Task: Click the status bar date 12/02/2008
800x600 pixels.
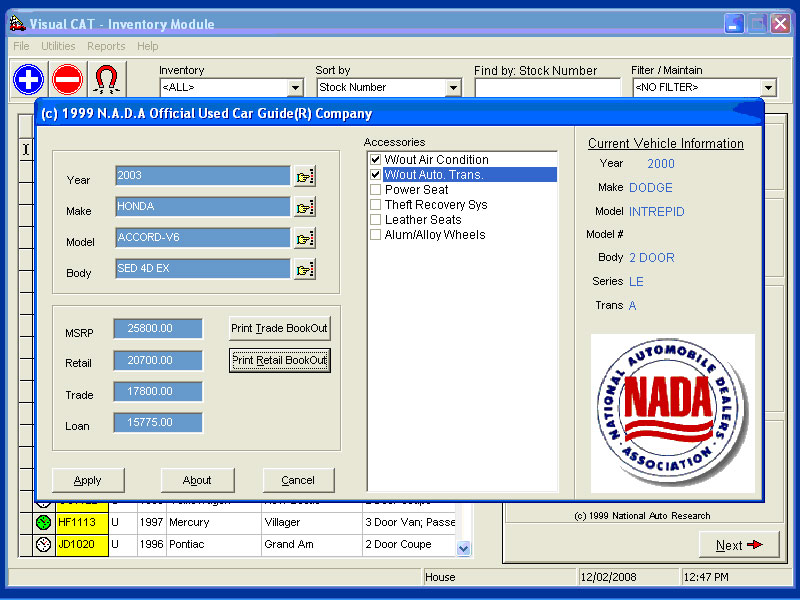Action: click(609, 577)
